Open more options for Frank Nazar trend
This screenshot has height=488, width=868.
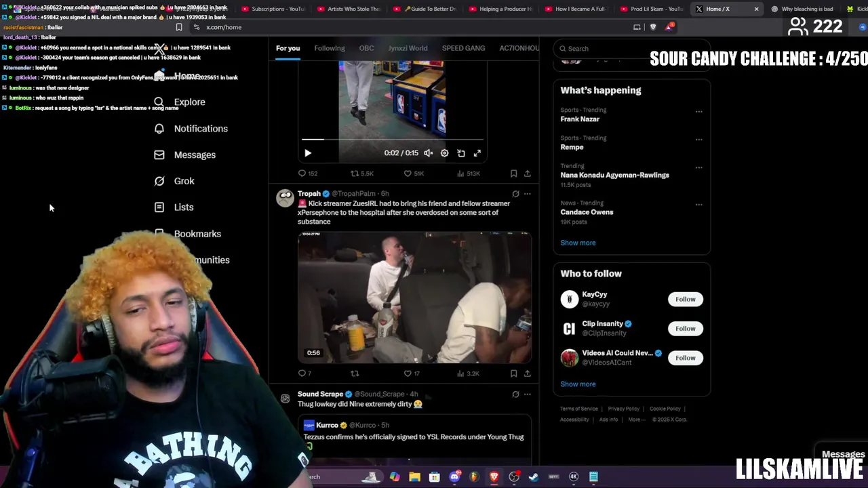(x=698, y=111)
